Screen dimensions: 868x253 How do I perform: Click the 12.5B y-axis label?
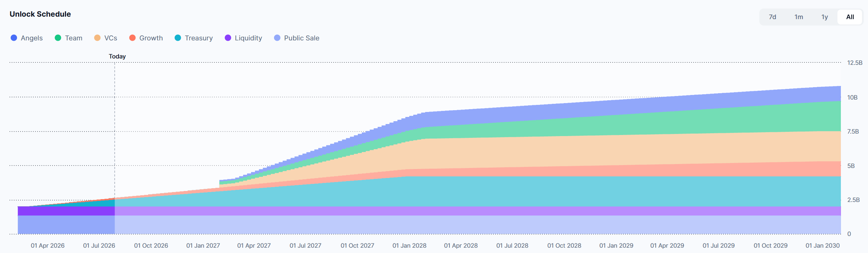pyautogui.click(x=855, y=63)
